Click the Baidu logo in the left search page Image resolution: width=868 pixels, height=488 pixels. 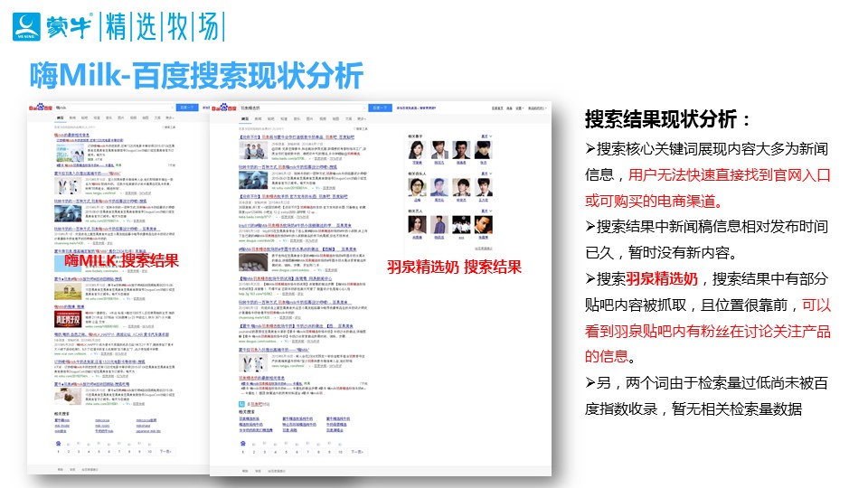pos(39,108)
